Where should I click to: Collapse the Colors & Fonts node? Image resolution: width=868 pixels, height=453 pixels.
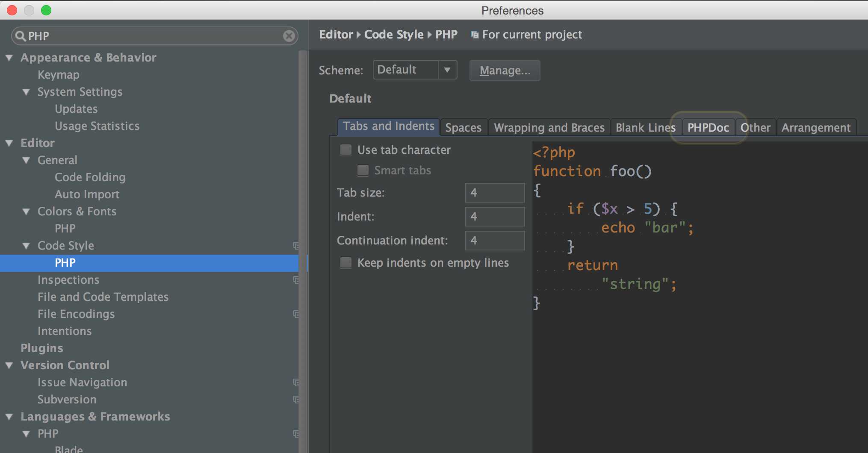click(x=26, y=212)
